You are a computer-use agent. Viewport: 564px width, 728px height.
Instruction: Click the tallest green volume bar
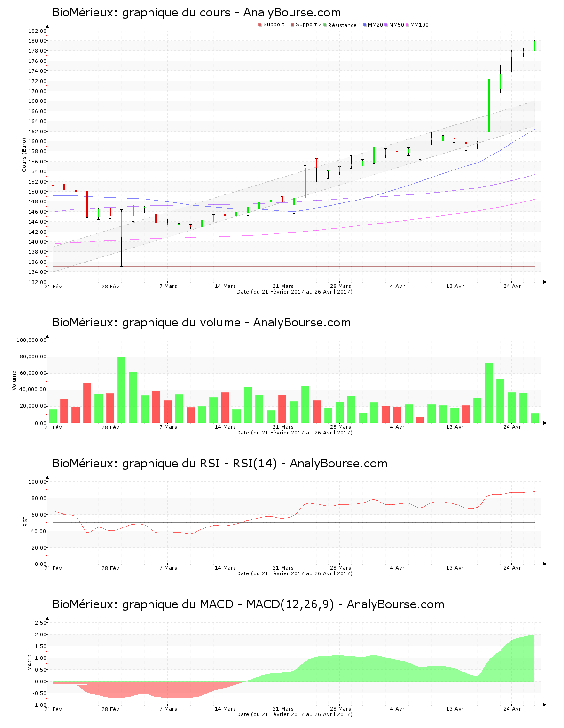(122, 390)
